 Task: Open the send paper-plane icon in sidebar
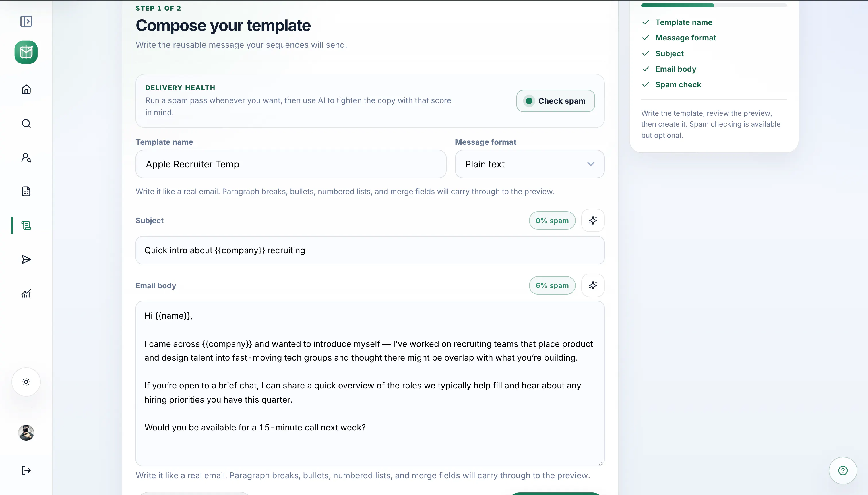26,259
